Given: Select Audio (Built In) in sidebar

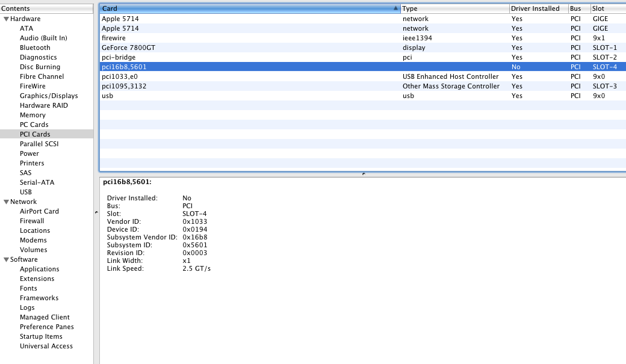Looking at the screenshot, I should coord(43,38).
